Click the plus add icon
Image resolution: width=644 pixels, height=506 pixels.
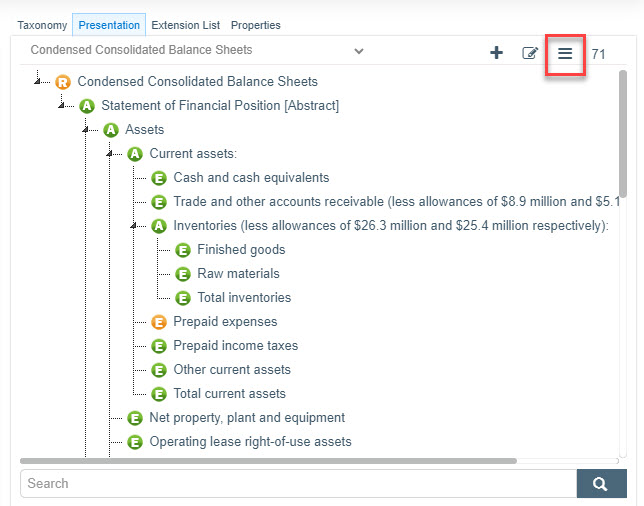tap(496, 53)
